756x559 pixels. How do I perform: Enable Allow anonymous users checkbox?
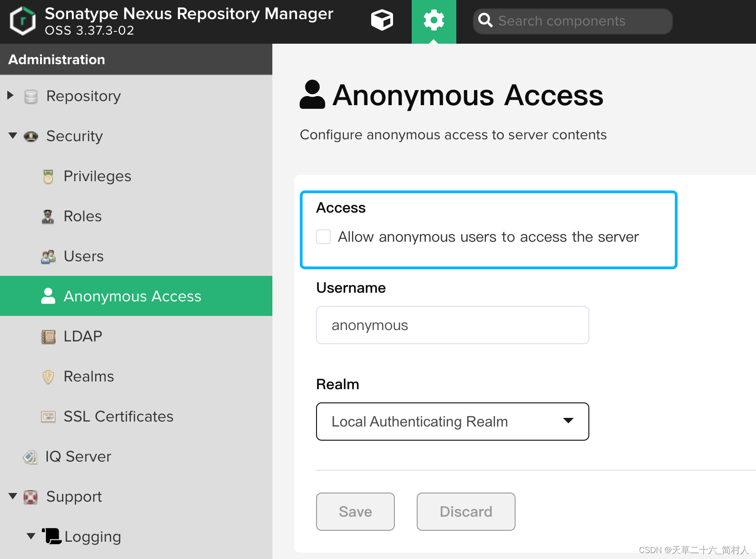[323, 237]
